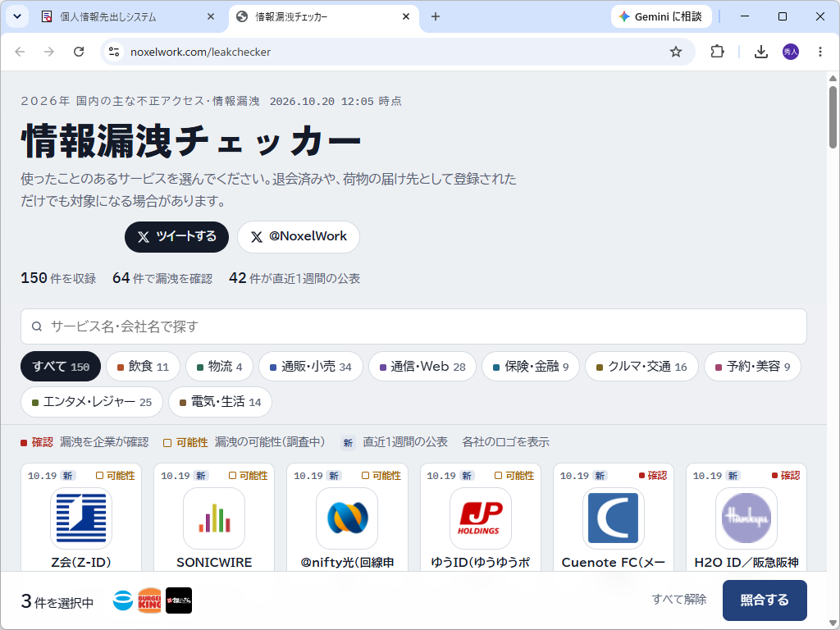Select the Cuenote FC logo card
The height and width of the screenshot is (630, 840).
(x=614, y=518)
